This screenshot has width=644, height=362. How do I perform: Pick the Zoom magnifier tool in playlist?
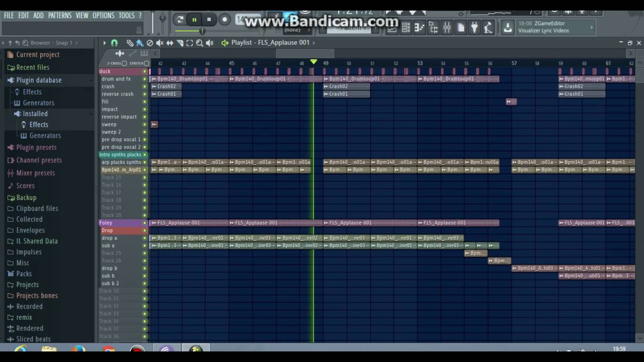[200, 43]
